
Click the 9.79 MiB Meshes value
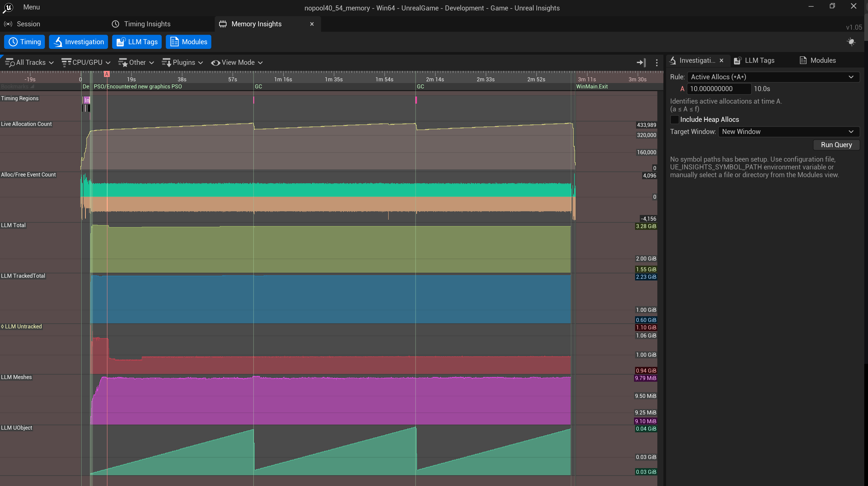(646, 378)
